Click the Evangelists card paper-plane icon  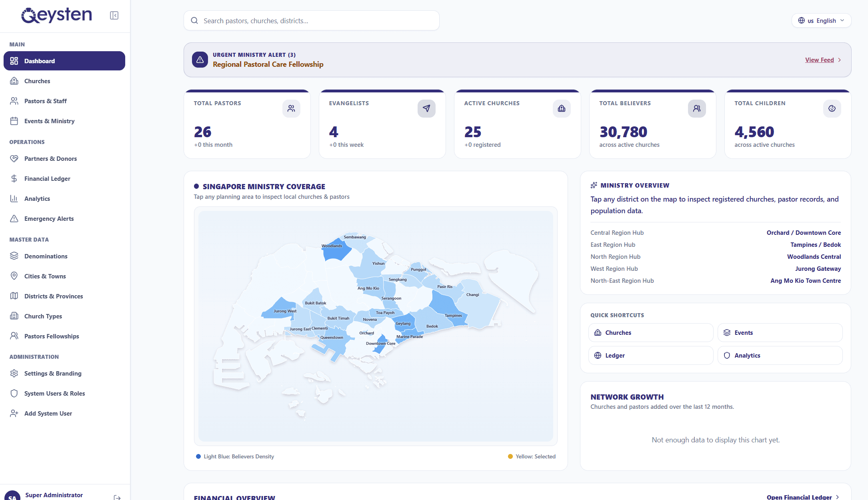[x=426, y=108]
